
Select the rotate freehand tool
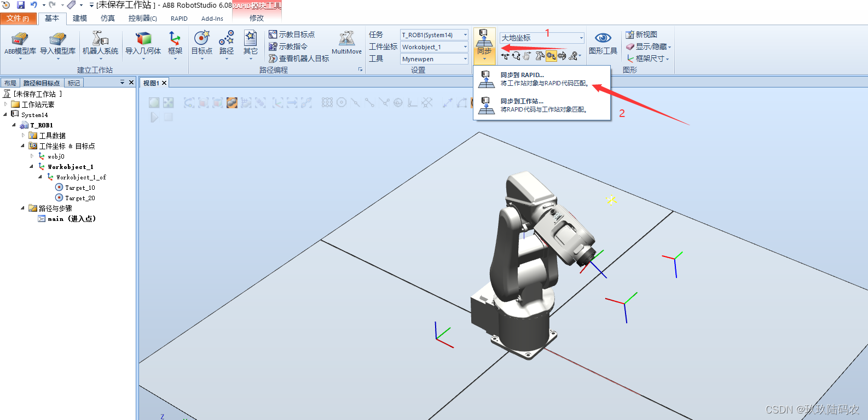(x=516, y=56)
